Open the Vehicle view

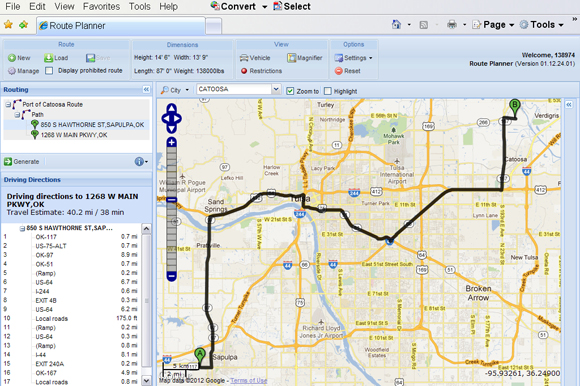tap(255, 58)
